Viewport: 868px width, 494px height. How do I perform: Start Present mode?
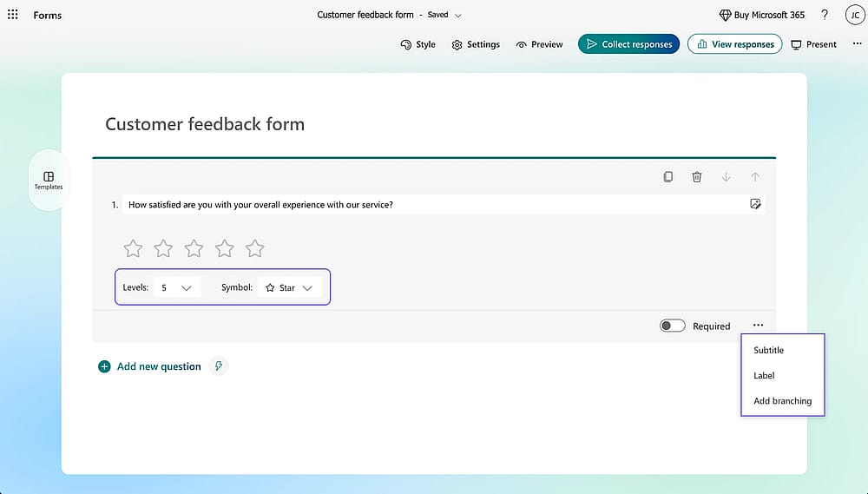click(814, 44)
